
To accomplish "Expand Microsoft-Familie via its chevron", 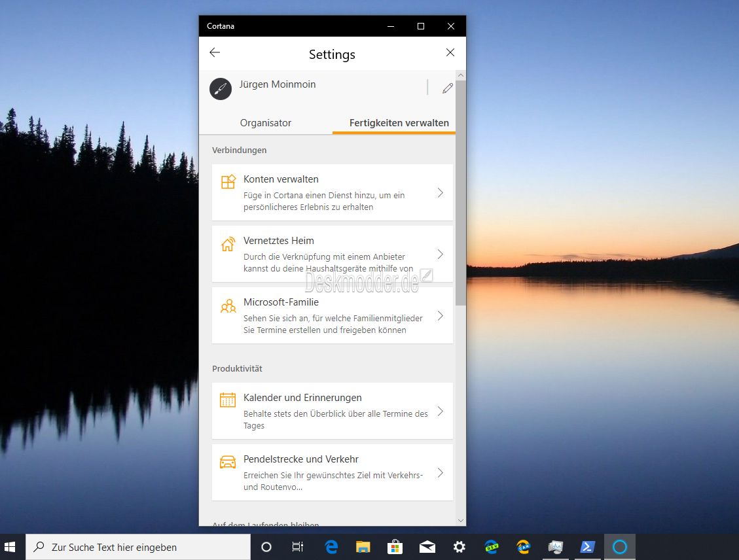I will (441, 315).
